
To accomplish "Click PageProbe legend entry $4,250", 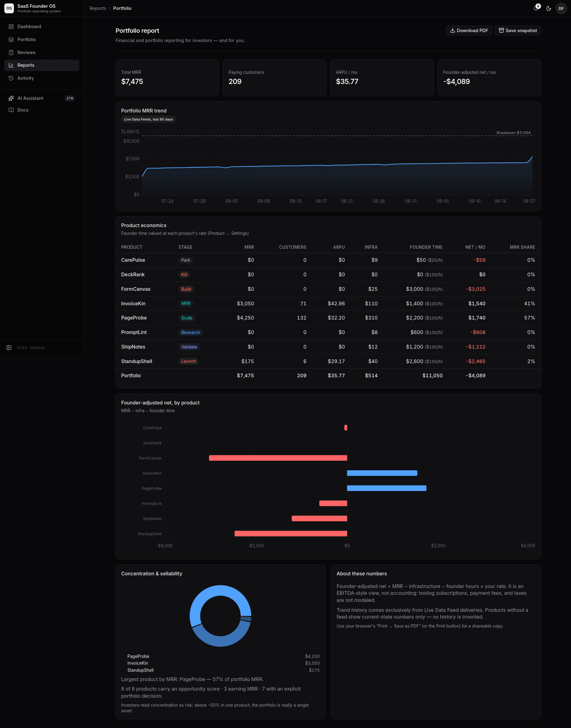I will coord(220,657).
